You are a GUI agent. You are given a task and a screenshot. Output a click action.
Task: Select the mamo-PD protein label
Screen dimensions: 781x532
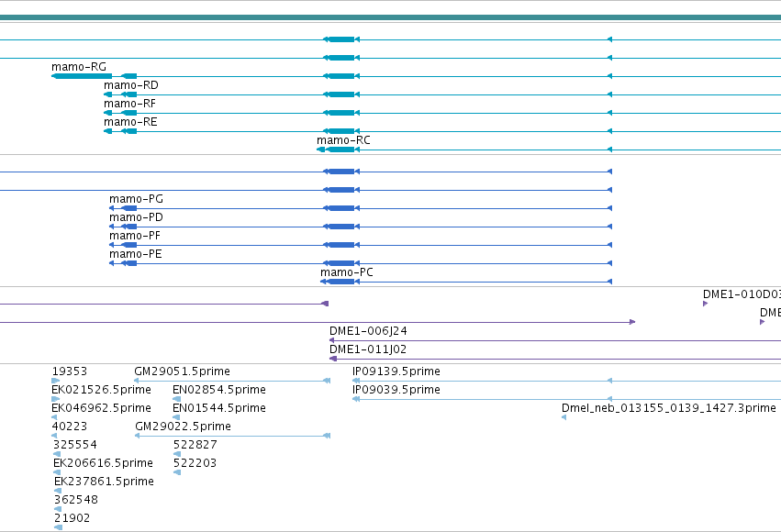pos(136,217)
